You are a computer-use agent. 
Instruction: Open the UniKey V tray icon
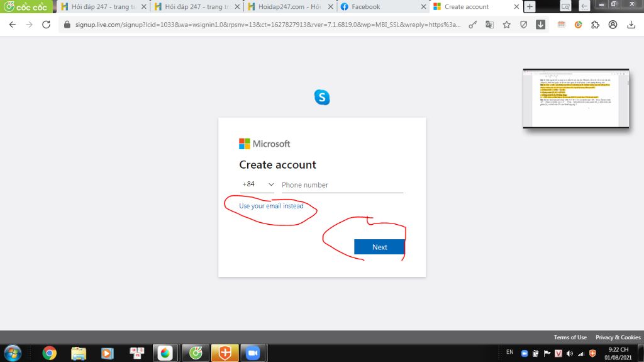[x=558, y=353]
